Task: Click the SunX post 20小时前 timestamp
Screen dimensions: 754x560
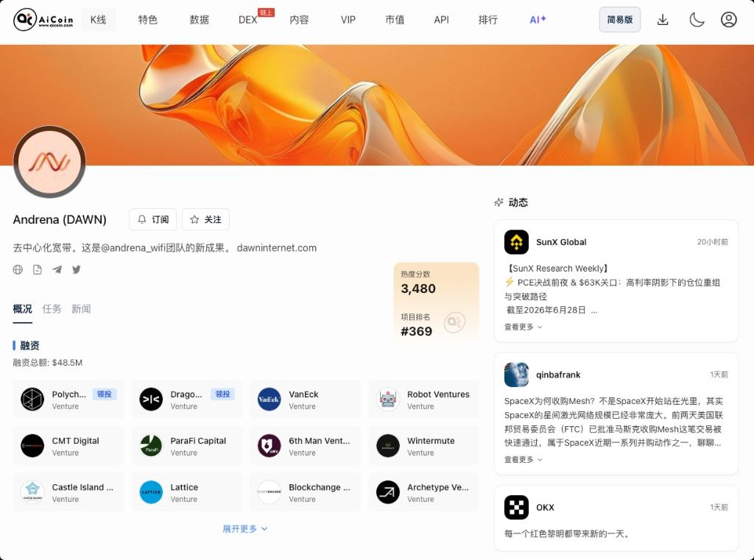Action: coord(713,242)
